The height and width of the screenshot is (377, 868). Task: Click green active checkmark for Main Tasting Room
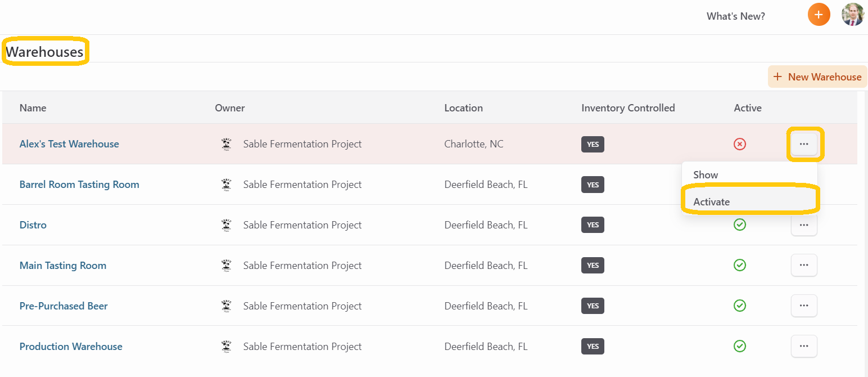pyautogui.click(x=740, y=265)
